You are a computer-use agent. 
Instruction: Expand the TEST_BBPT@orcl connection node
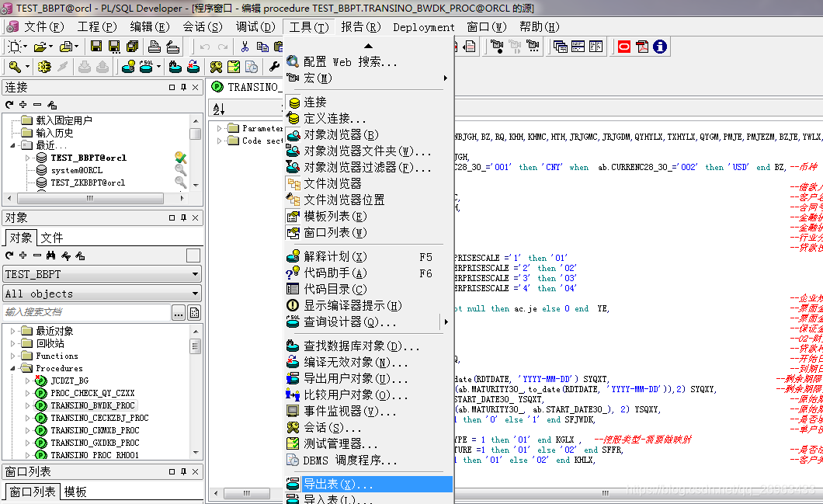coord(27,158)
